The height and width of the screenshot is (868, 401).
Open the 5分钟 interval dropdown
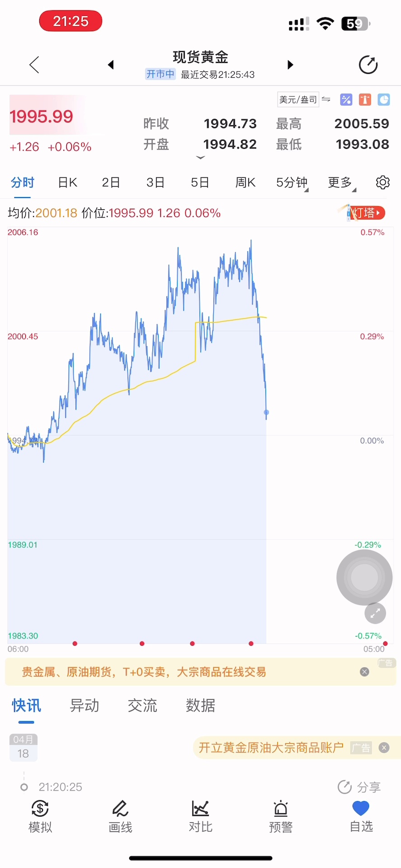[292, 183]
